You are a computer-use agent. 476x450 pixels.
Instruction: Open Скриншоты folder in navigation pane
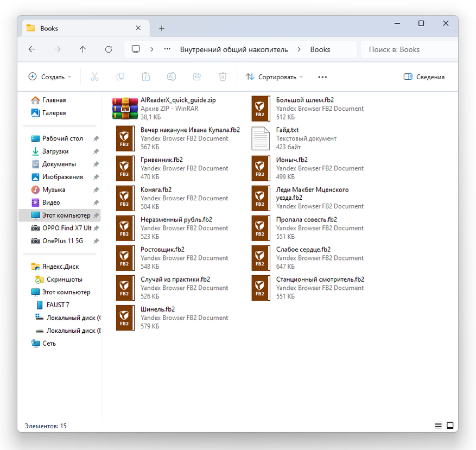coord(65,280)
